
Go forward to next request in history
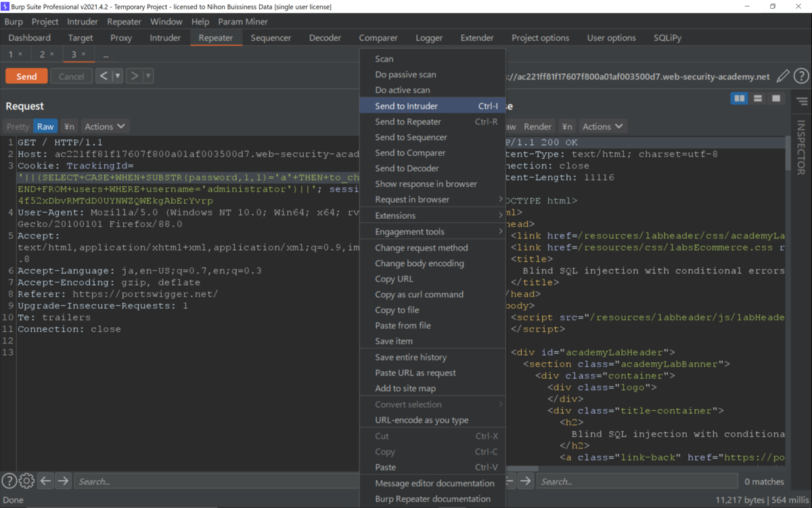[134, 76]
